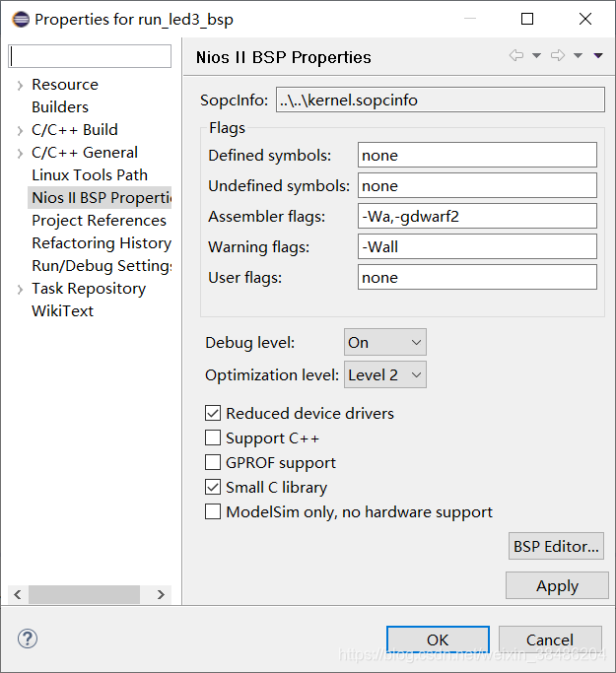Click the User flags field
Screen dimensions: 616x673
pyautogui.click(x=477, y=277)
